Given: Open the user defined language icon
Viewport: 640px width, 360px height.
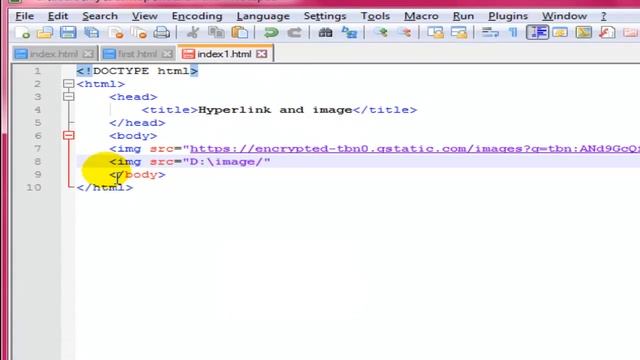Looking at the screenshot, I should (x=560, y=32).
